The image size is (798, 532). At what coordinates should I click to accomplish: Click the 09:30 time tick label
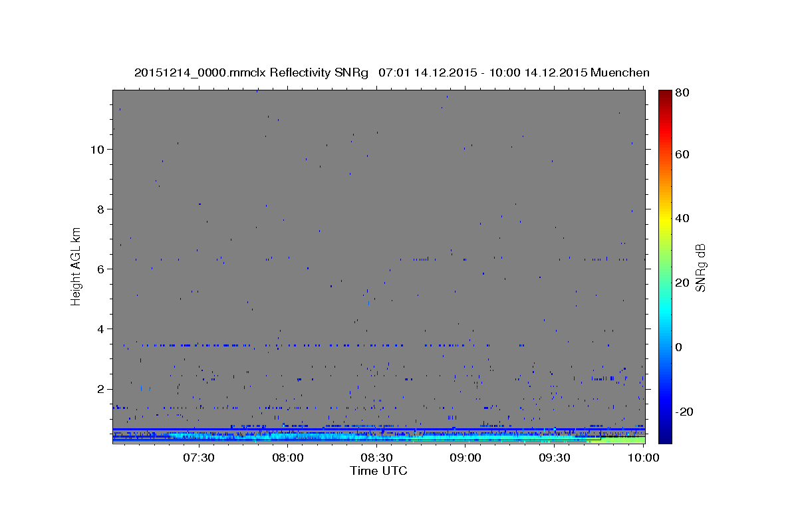555,457
